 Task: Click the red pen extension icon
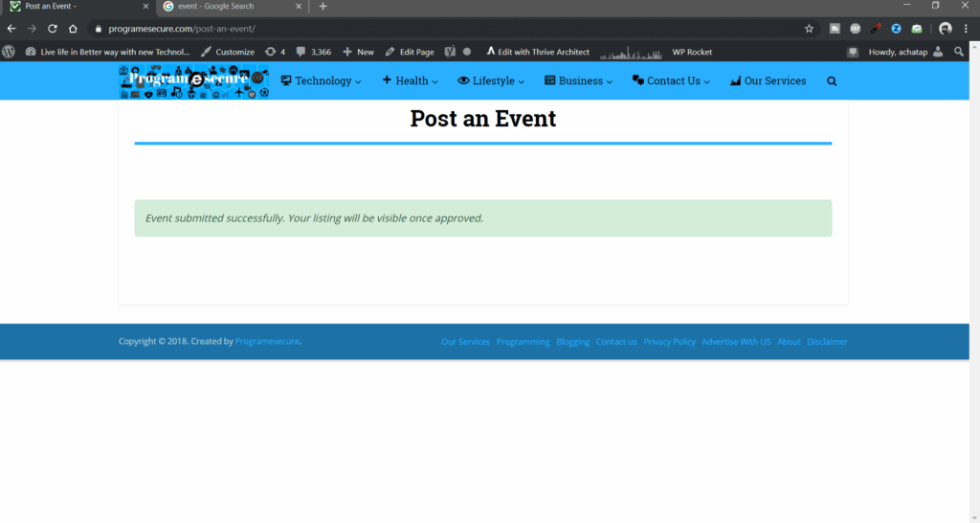[x=876, y=29]
